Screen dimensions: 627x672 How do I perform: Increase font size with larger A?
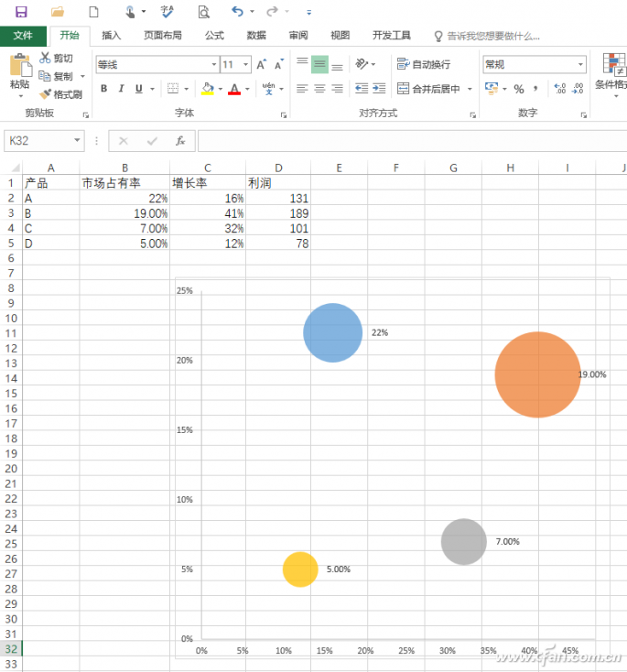tap(262, 65)
